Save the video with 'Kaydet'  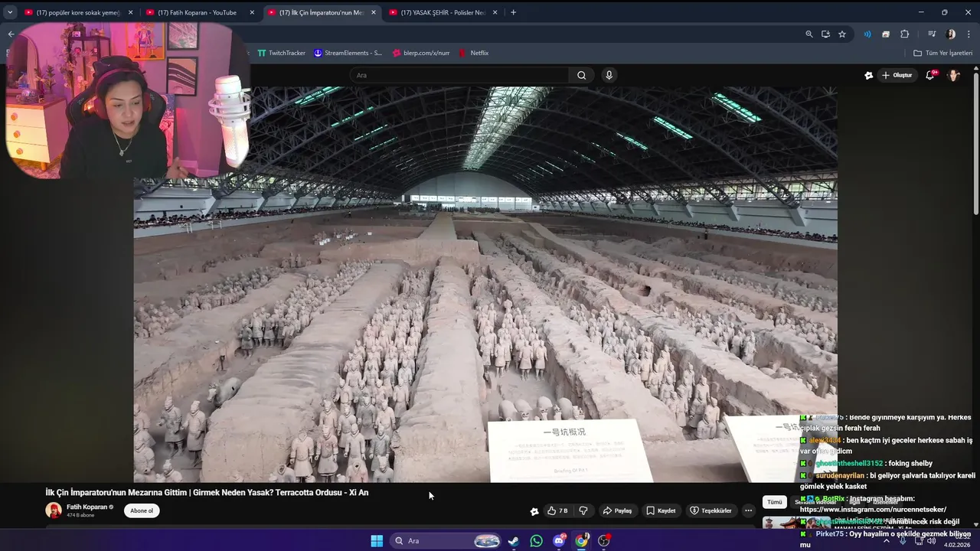661,510
